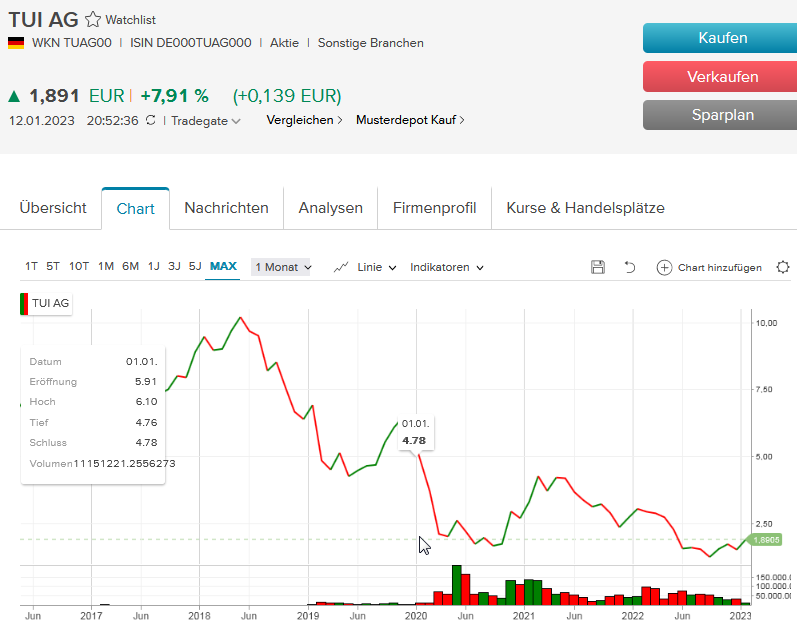
Task: Undo chart changes with reset arrow
Action: pyautogui.click(x=630, y=267)
